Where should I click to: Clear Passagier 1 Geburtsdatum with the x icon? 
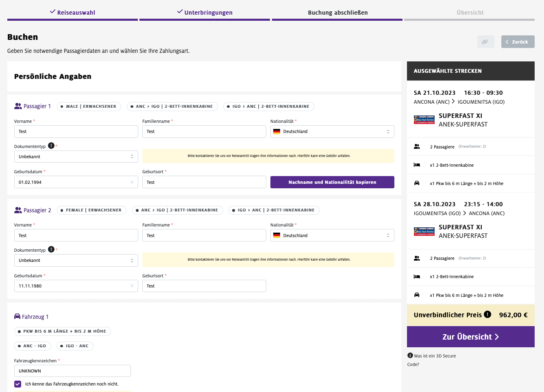click(x=132, y=182)
